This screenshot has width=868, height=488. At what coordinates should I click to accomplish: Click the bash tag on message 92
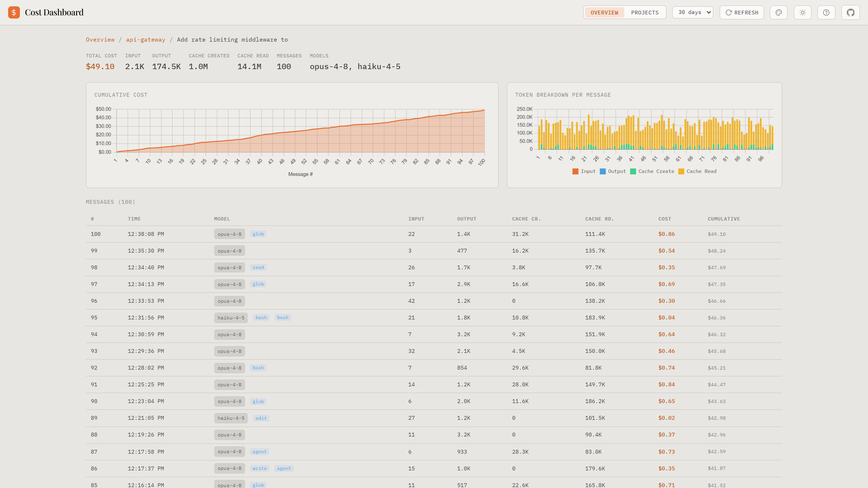coord(258,368)
